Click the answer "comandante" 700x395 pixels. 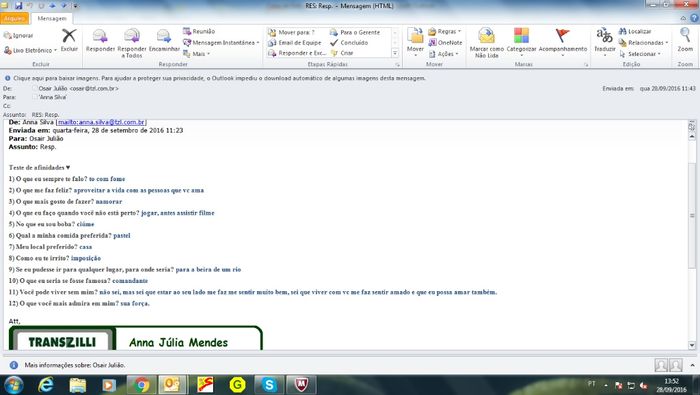(130, 281)
